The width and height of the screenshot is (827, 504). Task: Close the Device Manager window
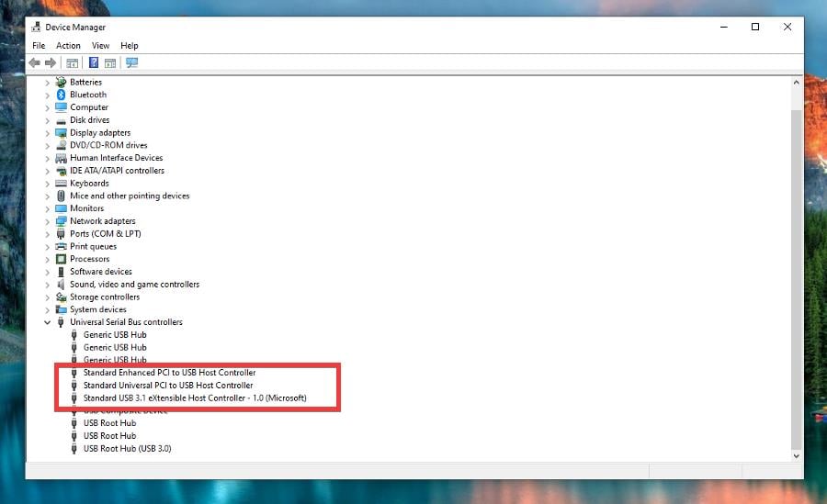(x=787, y=27)
